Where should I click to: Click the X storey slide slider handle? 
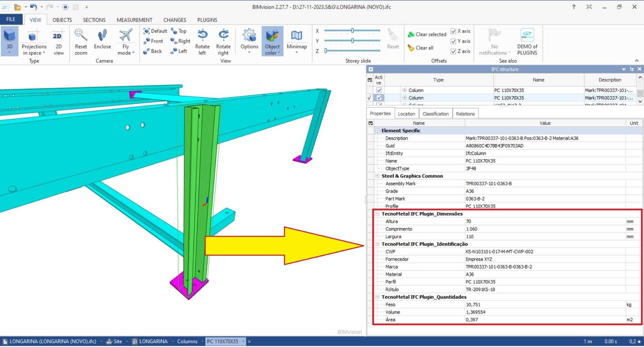353,31
